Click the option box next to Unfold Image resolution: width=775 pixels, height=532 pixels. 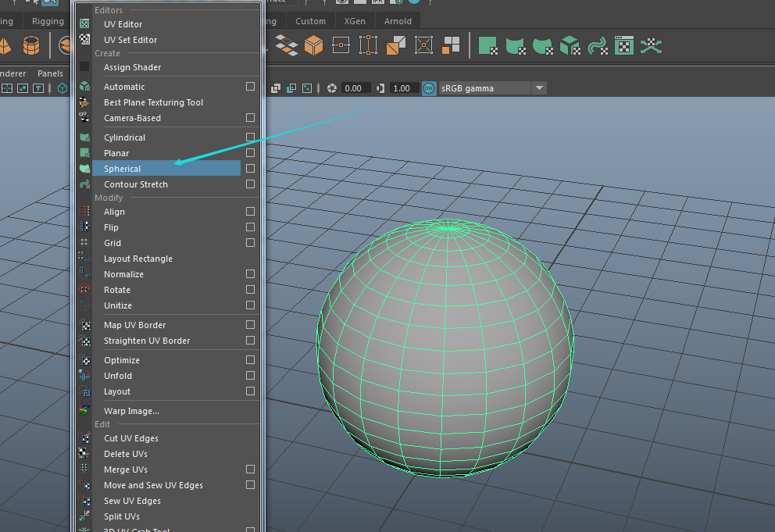(250, 376)
